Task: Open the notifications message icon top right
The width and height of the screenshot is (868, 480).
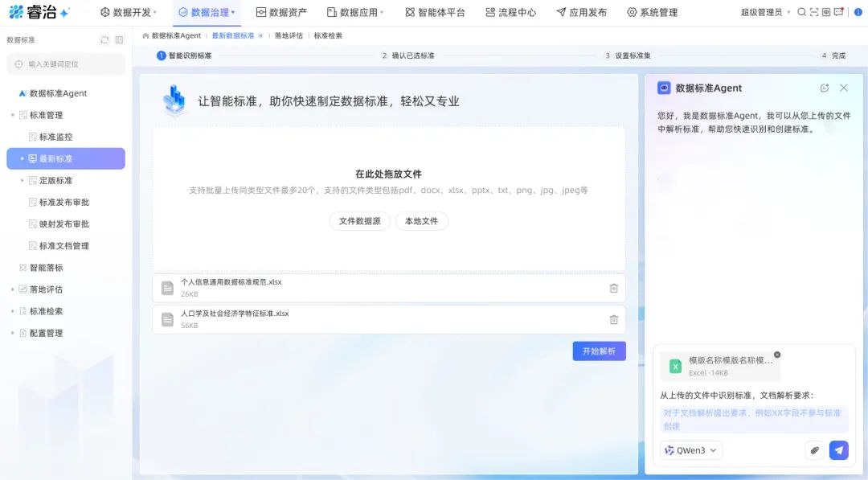Action: click(x=838, y=11)
